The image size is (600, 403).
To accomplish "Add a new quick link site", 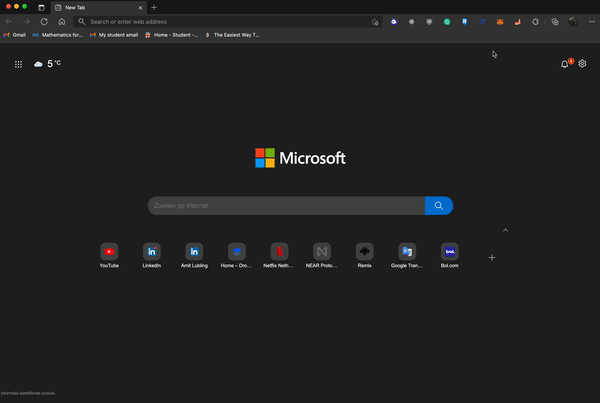I will coord(492,258).
